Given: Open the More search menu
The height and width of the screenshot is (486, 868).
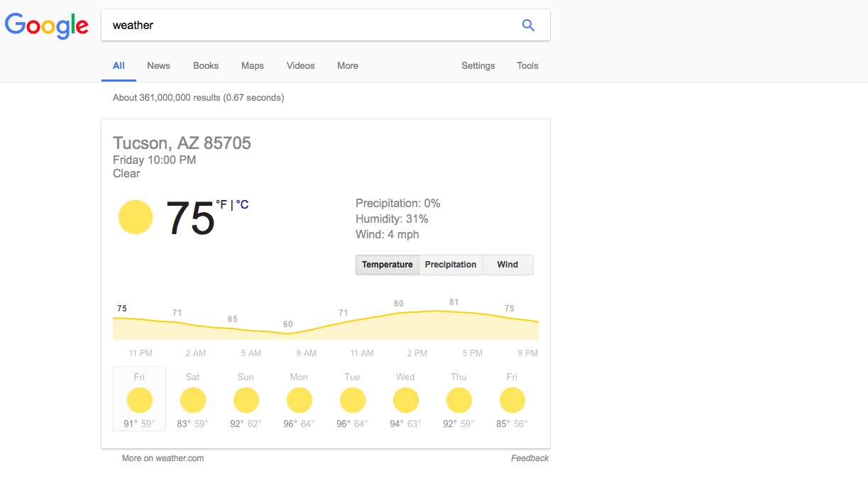Looking at the screenshot, I should click(348, 65).
